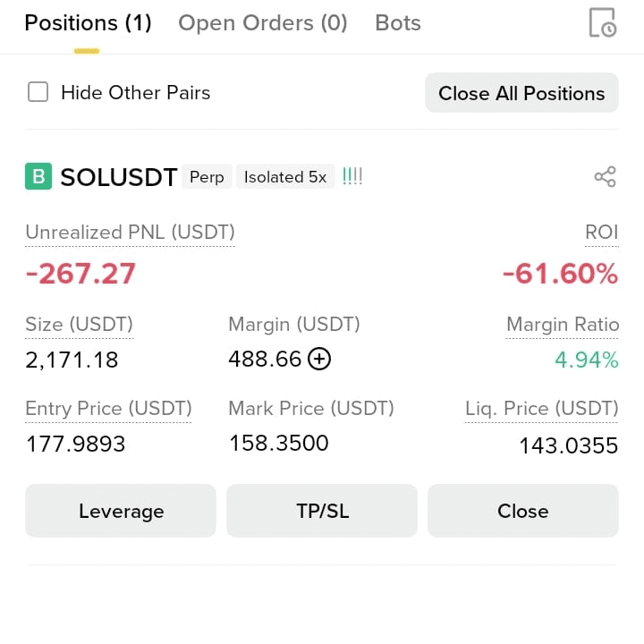
Task: Tap the Perp contract tag
Action: [x=207, y=177]
